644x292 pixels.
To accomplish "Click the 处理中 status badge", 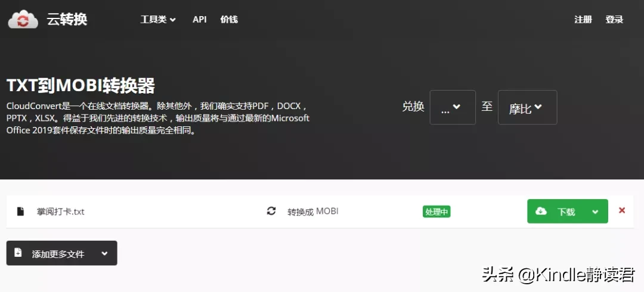I will pos(436,212).
